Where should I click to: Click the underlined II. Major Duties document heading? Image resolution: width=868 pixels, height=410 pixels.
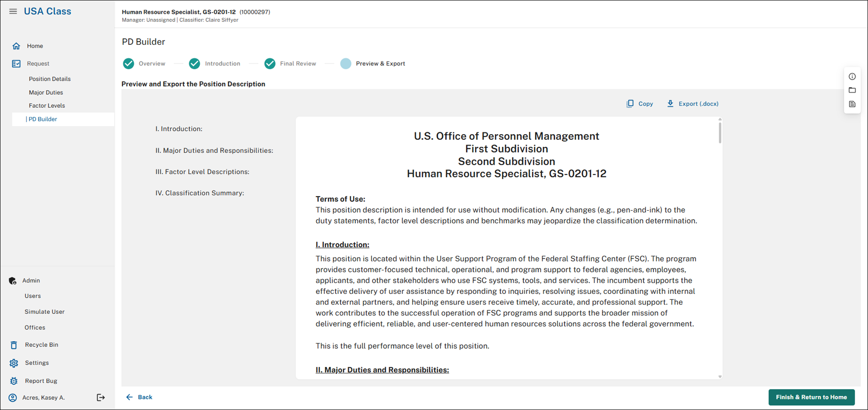coord(382,370)
